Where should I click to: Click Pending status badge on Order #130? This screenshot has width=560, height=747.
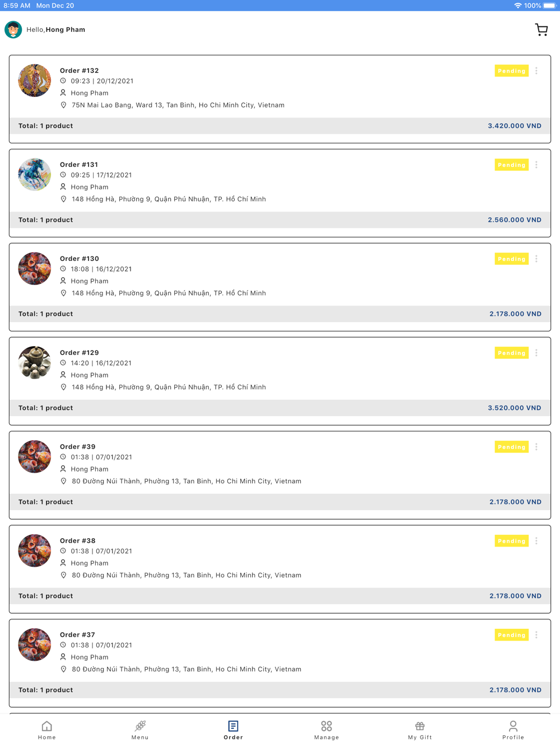point(512,259)
